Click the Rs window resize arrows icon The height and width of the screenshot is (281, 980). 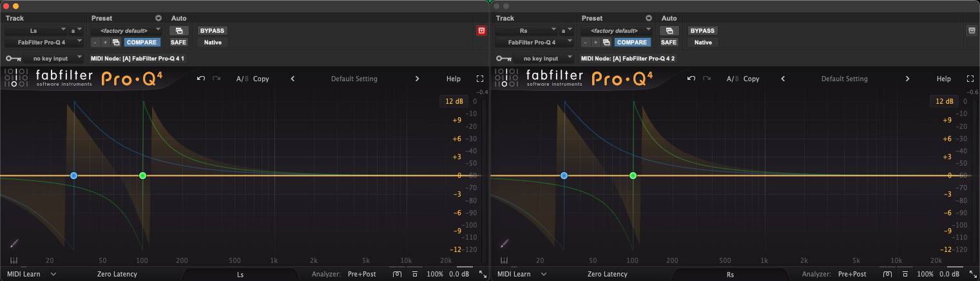[973, 275]
